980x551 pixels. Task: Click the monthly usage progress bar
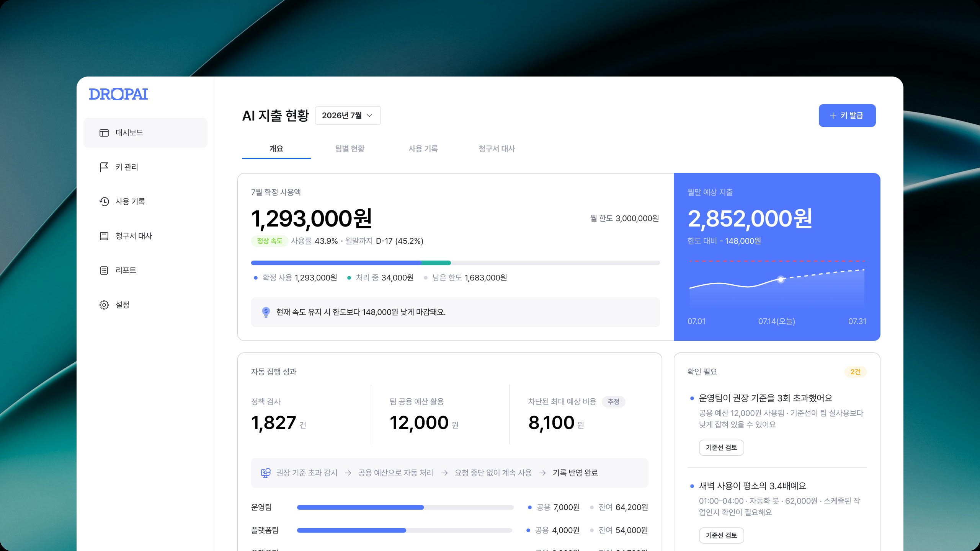coord(456,263)
